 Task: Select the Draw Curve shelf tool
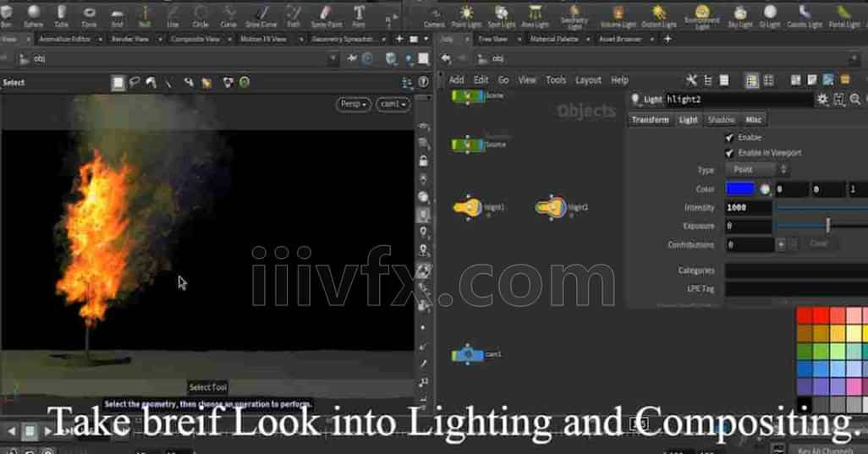[x=261, y=16]
